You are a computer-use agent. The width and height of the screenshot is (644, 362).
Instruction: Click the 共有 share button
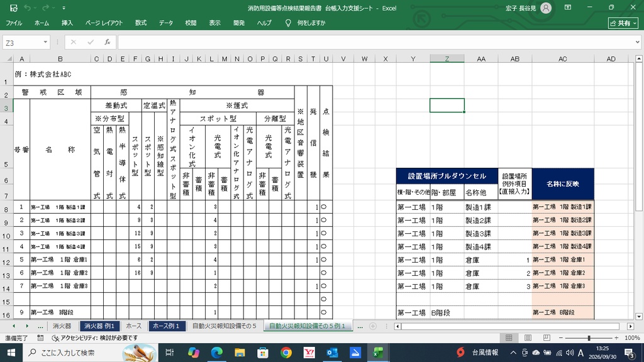(x=623, y=23)
